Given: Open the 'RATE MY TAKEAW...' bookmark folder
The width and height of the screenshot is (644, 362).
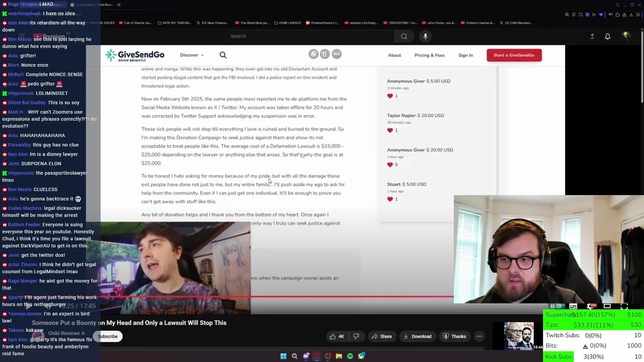Looking at the screenshot, I should [176, 23].
